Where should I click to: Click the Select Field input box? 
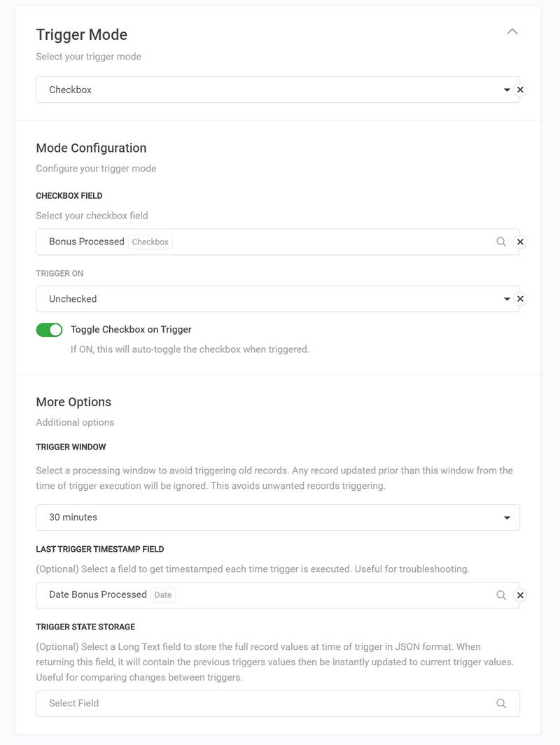click(x=266, y=704)
